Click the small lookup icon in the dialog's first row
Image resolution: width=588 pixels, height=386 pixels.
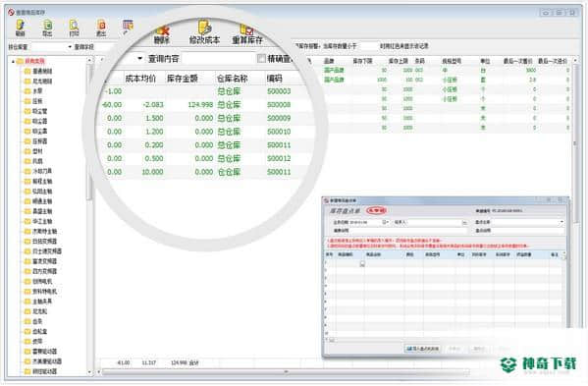pyautogui.click(x=362, y=264)
